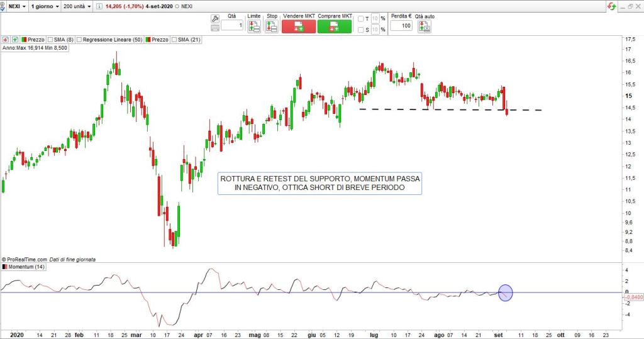
Task: Click the Stop order icon
Action: pyautogui.click(x=272, y=26)
